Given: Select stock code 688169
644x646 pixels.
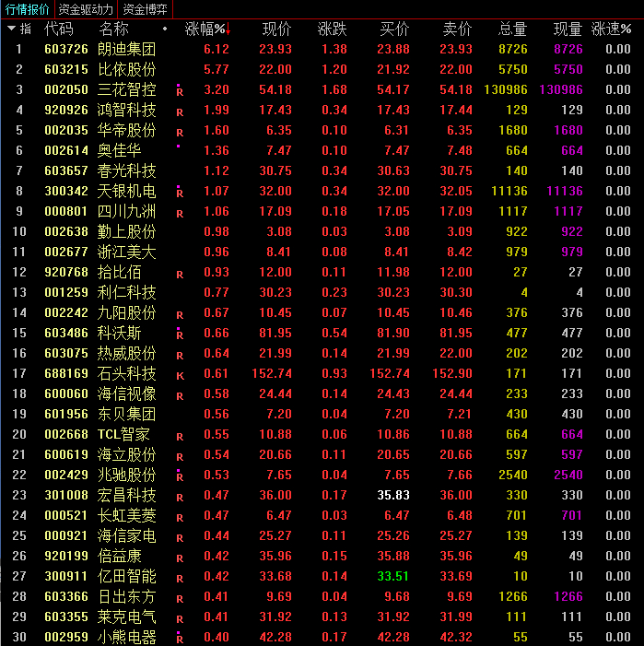Looking at the screenshot, I should click(x=66, y=374).
